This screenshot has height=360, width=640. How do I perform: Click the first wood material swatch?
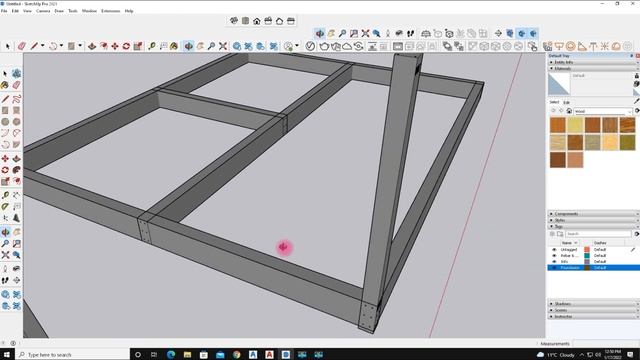tap(558, 125)
